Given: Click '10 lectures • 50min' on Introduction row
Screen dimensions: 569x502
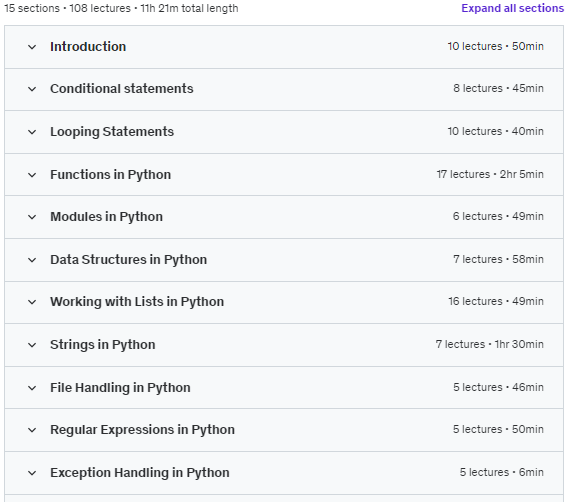Looking at the screenshot, I should tap(495, 46).
